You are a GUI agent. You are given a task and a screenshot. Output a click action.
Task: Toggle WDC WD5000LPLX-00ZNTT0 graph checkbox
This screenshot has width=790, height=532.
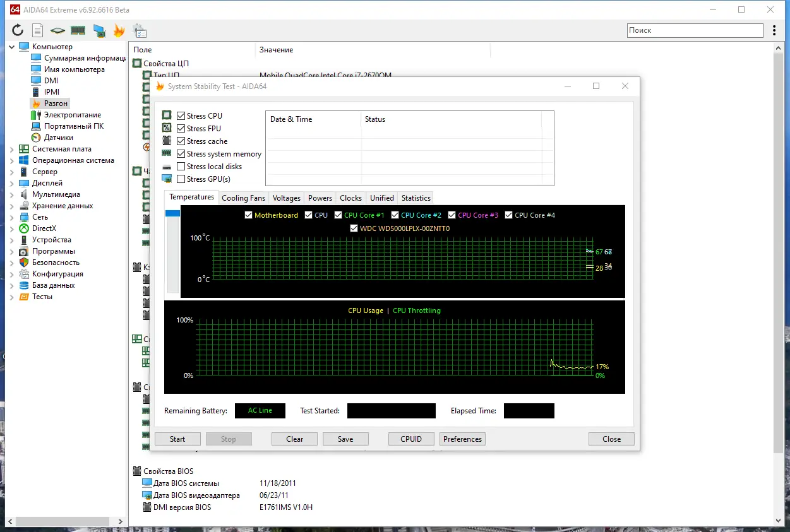tap(354, 228)
